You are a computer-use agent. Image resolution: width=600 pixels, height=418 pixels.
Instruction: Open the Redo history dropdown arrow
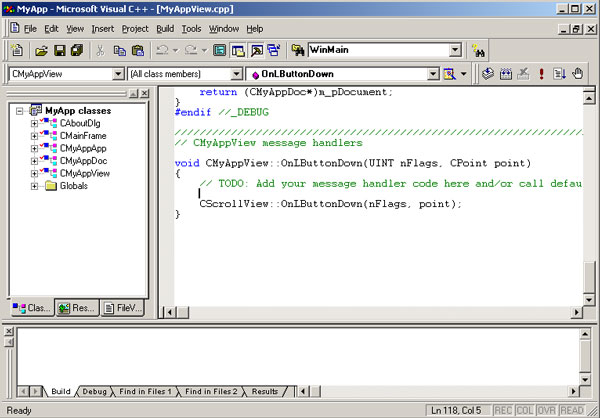pyautogui.click(x=204, y=50)
